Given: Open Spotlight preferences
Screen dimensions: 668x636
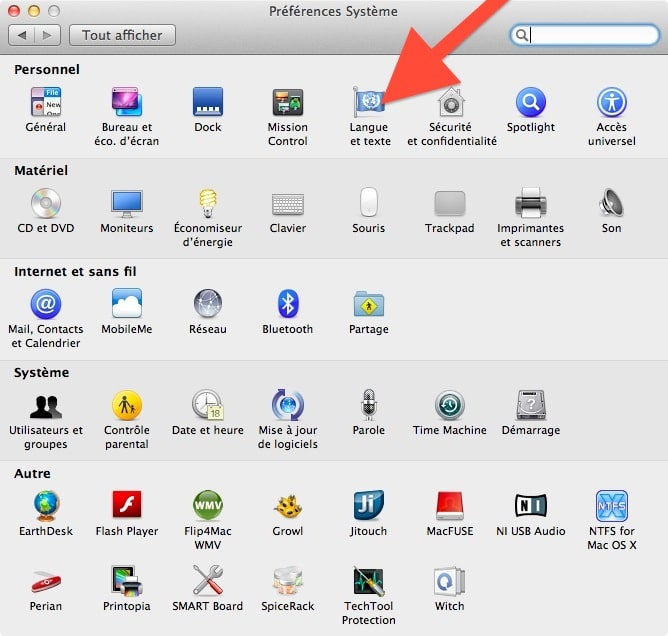Looking at the screenshot, I should point(531,102).
